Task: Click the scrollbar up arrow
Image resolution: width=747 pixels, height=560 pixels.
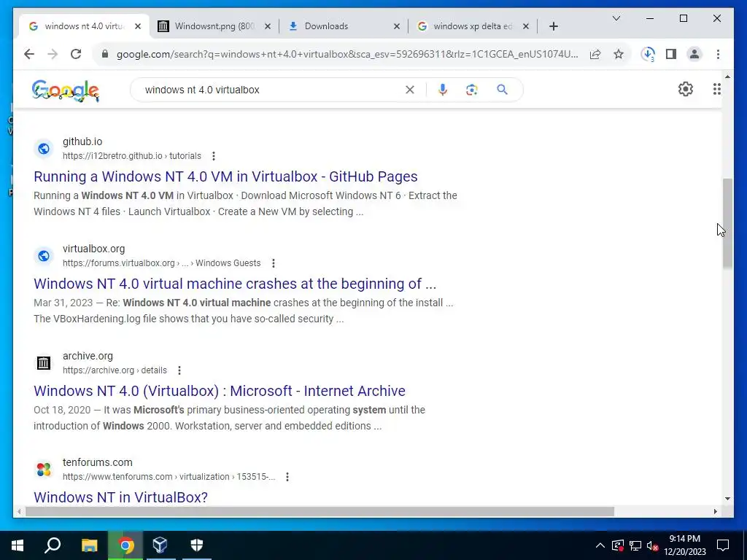Action: [727, 76]
